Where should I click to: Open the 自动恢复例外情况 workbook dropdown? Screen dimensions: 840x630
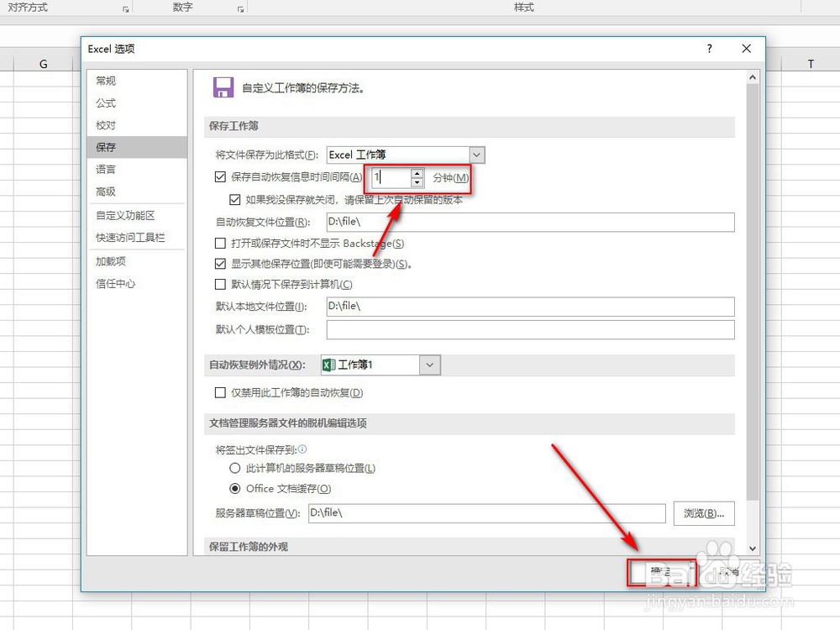point(429,365)
